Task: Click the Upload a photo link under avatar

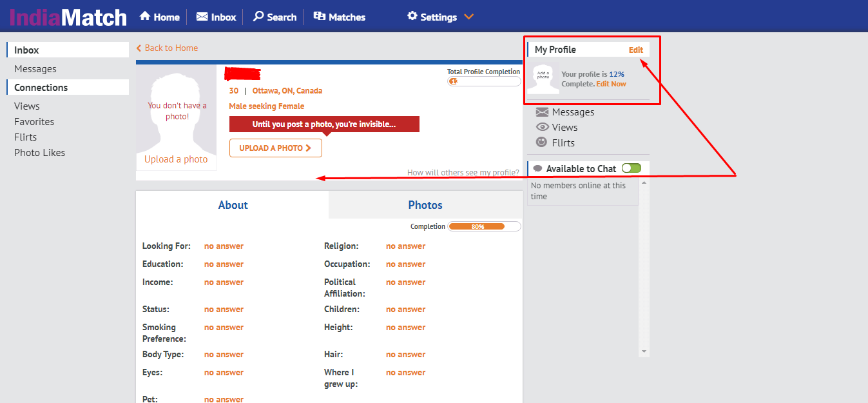Action: point(176,159)
